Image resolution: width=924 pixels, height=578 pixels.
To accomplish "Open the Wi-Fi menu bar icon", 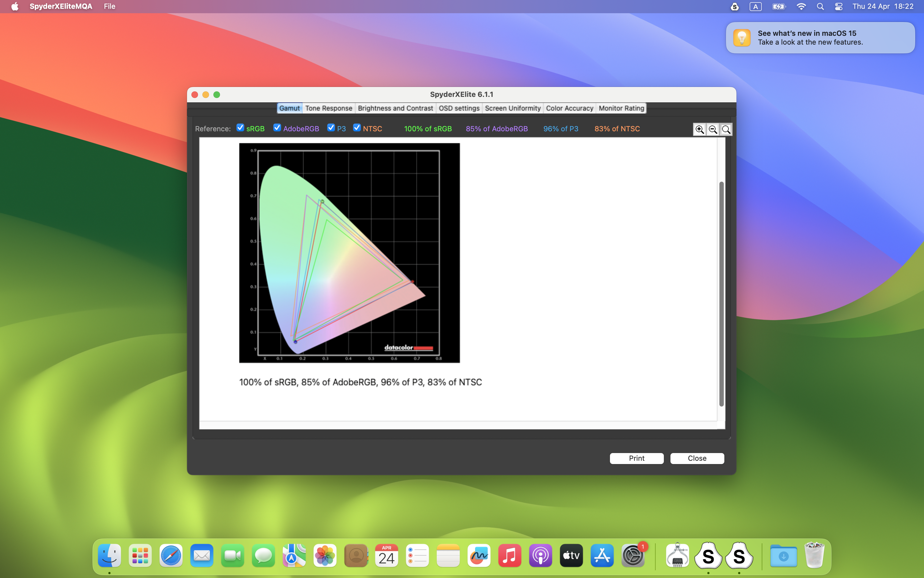I will (801, 7).
